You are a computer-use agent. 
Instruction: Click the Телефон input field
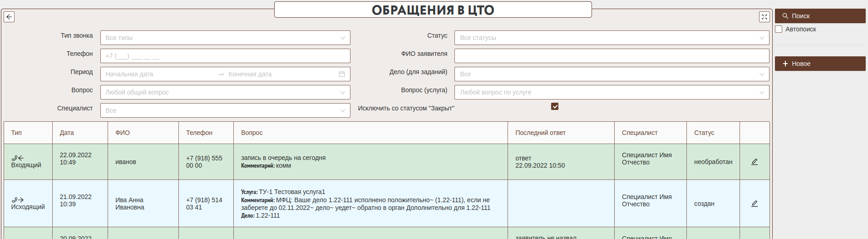tap(225, 56)
